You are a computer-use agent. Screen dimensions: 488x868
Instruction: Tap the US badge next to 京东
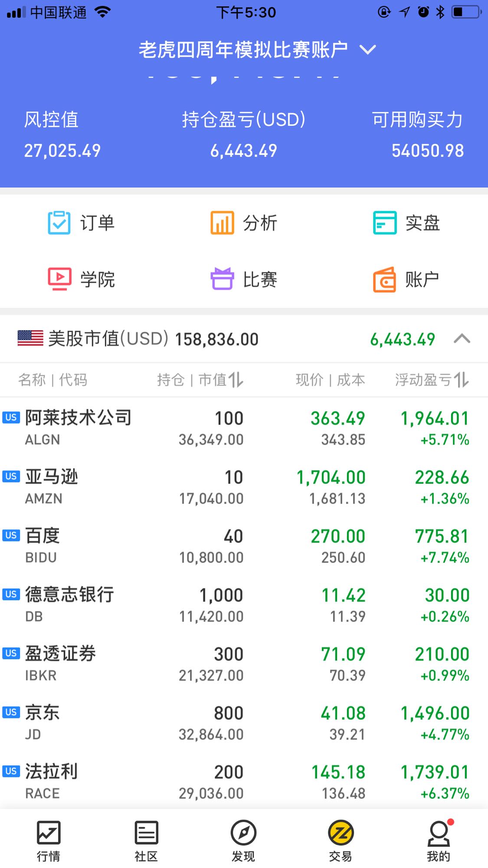(x=11, y=713)
